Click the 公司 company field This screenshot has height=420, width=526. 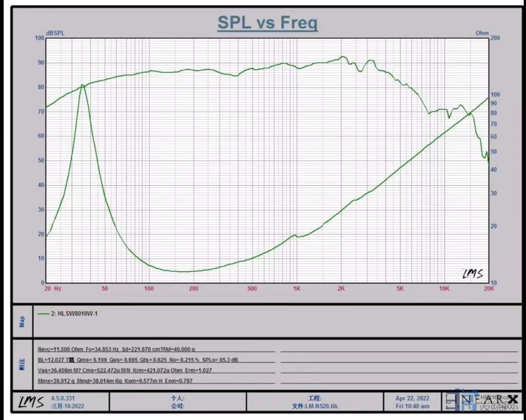click(178, 406)
